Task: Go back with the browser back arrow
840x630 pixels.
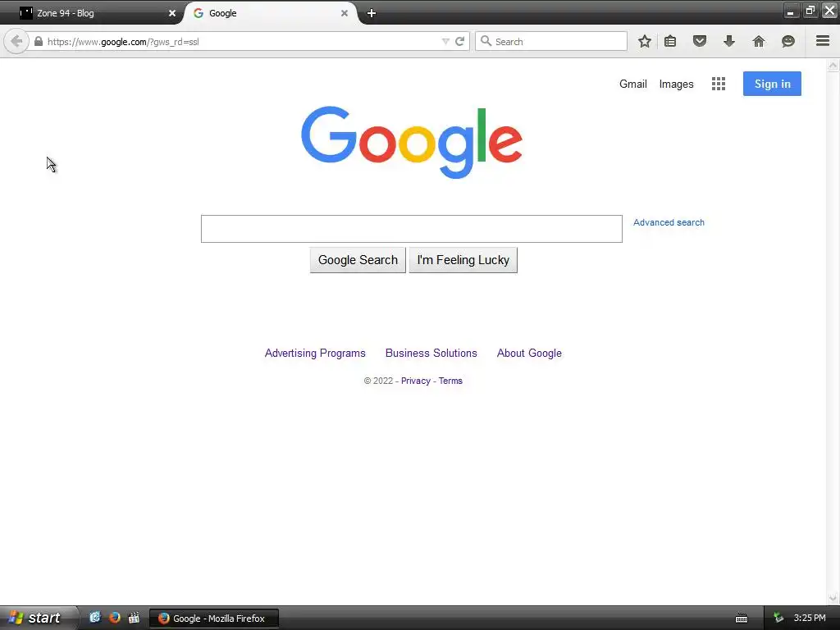Action: (16, 41)
